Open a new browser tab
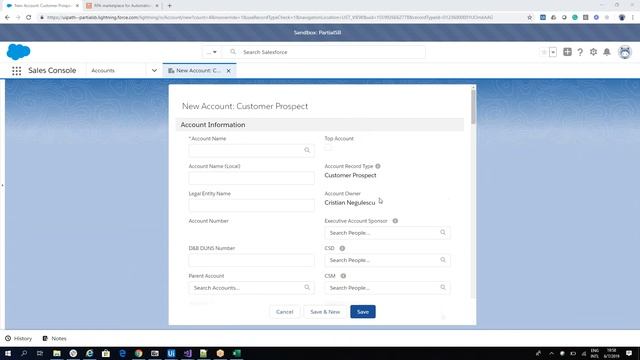The height and width of the screenshot is (360, 640). tap(170, 6)
